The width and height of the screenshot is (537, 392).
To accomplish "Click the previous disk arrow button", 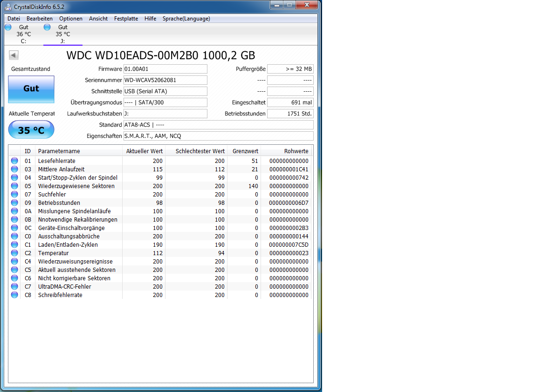I will [14, 55].
